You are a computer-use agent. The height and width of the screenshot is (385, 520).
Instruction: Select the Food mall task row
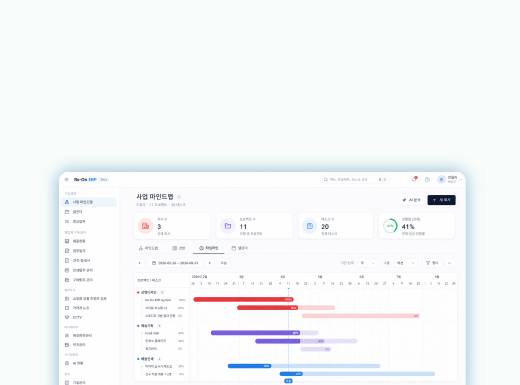pos(162,333)
